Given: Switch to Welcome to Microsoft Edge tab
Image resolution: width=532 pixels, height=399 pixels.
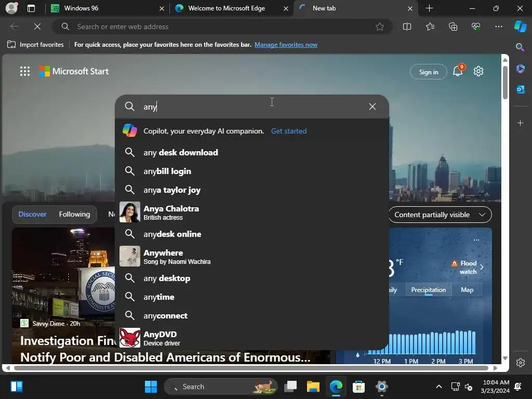Looking at the screenshot, I should tap(231, 8).
